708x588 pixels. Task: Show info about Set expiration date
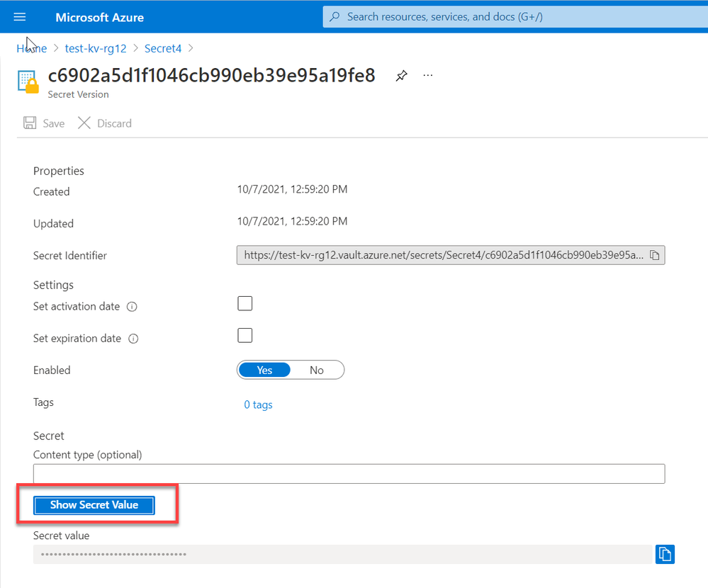[133, 339]
